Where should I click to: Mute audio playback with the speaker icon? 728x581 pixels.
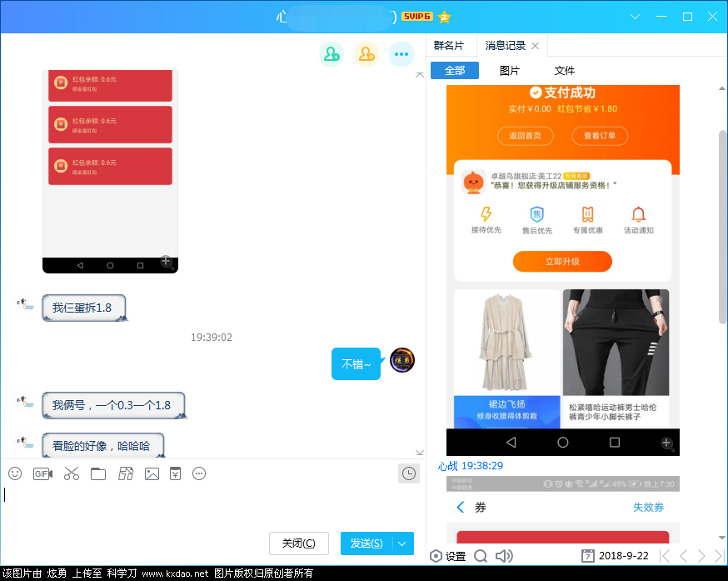click(505, 555)
